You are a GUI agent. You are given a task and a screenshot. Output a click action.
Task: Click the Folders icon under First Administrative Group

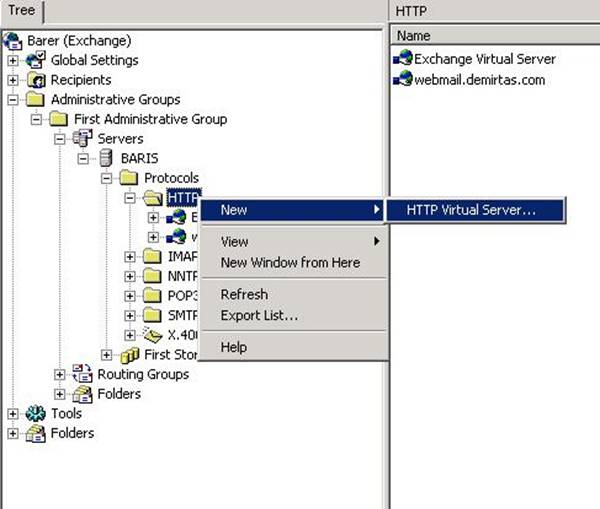83,394
